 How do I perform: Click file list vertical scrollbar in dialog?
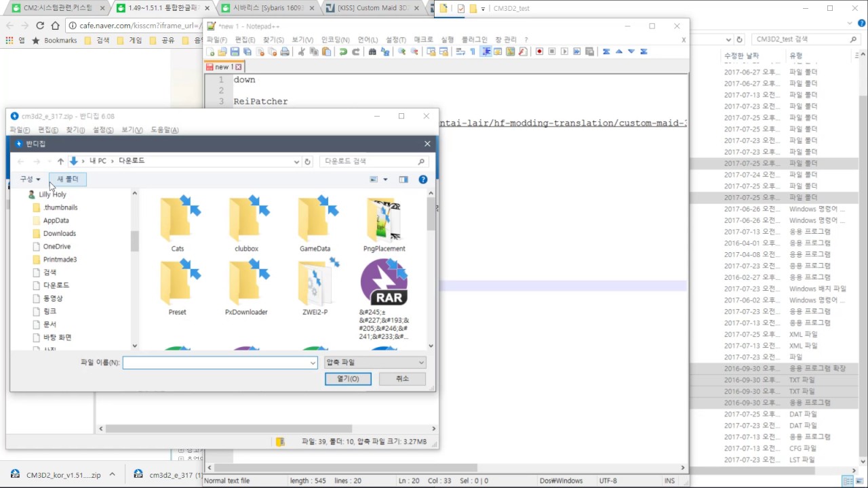[x=431, y=268]
